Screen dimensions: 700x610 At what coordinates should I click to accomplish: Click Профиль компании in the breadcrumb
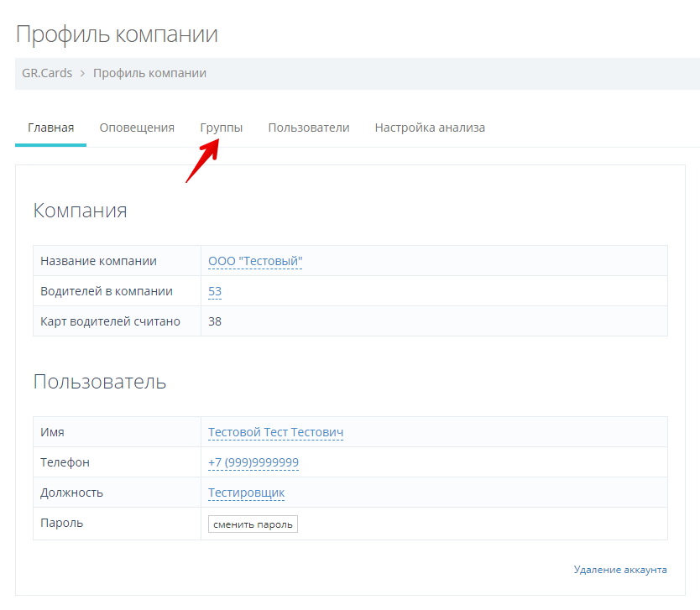(149, 73)
